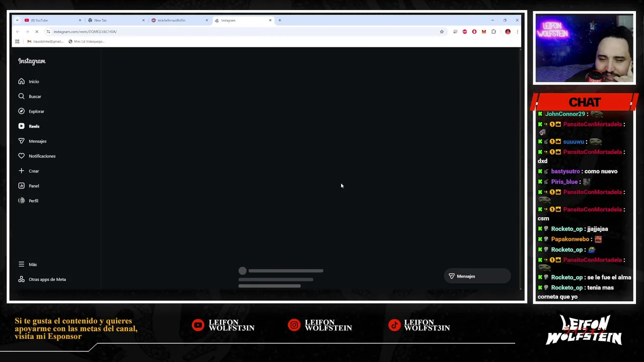Open the apps grid in bookmarks bar
This screenshot has height=362, width=644.
pyautogui.click(x=17, y=41)
